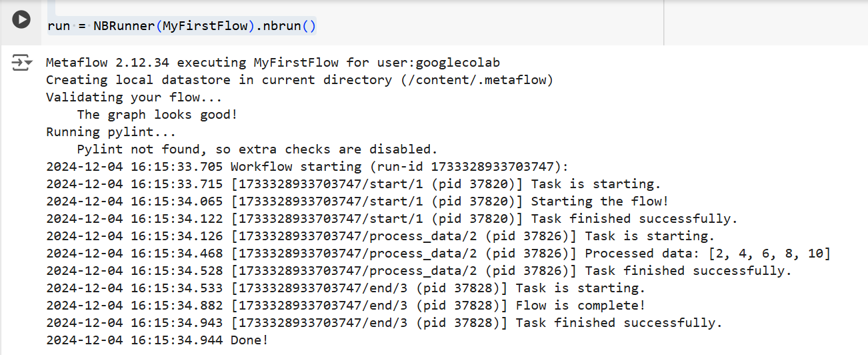Viewport: 868px width, 355px height.
Task: Click the 'Processed data: [2, 4, 6, 8, 10]' line
Action: (x=439, y=254)
